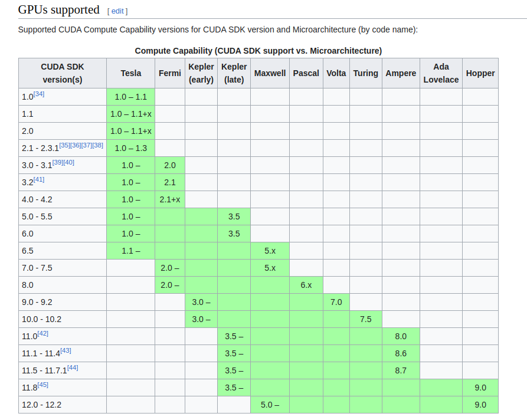Click the Tesla cell reading 1.0 – 1.1
This screenshot has width=527, height=420.
click(131, 97)
